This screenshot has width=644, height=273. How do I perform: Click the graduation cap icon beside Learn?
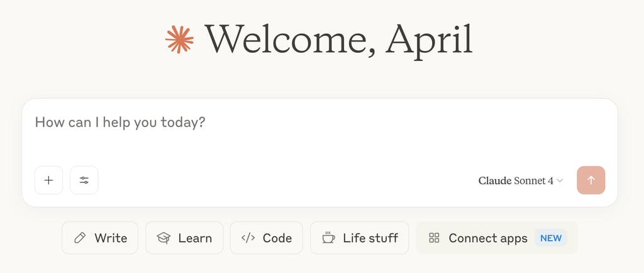pyautogui.click(x=164, y=238)
